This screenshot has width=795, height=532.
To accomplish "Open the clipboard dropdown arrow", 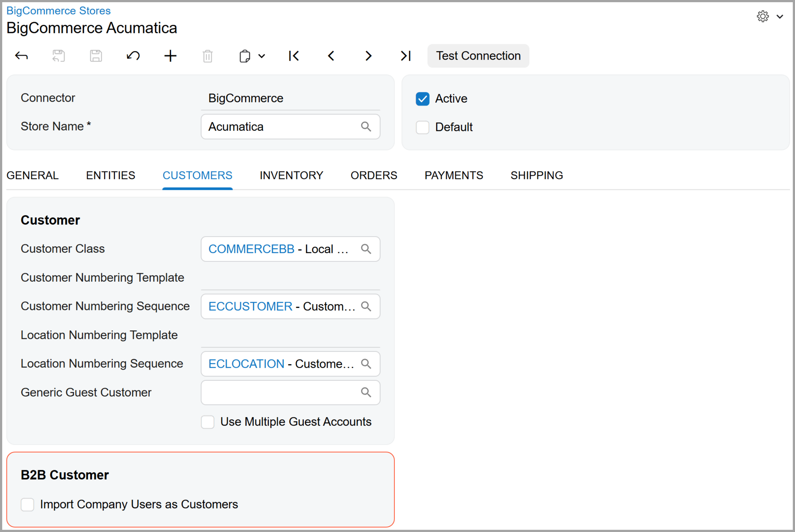I will coord(262,56).
